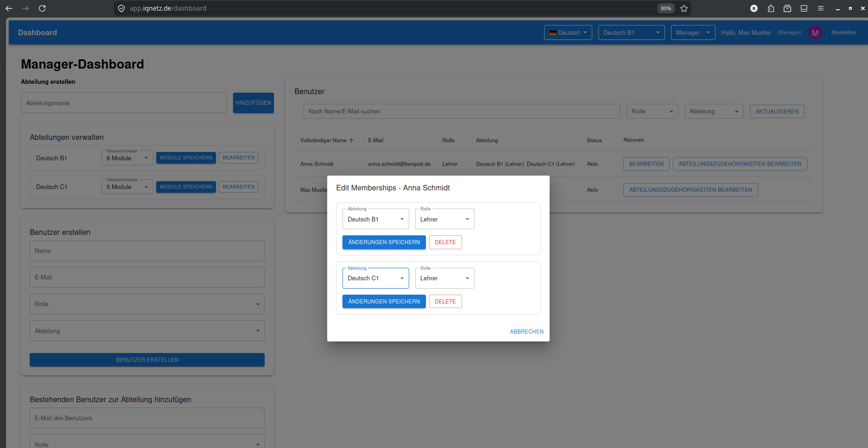Open the Deutsch language selector in header
868x448 pixels.
pyautogui.click(x=568, y=32)
